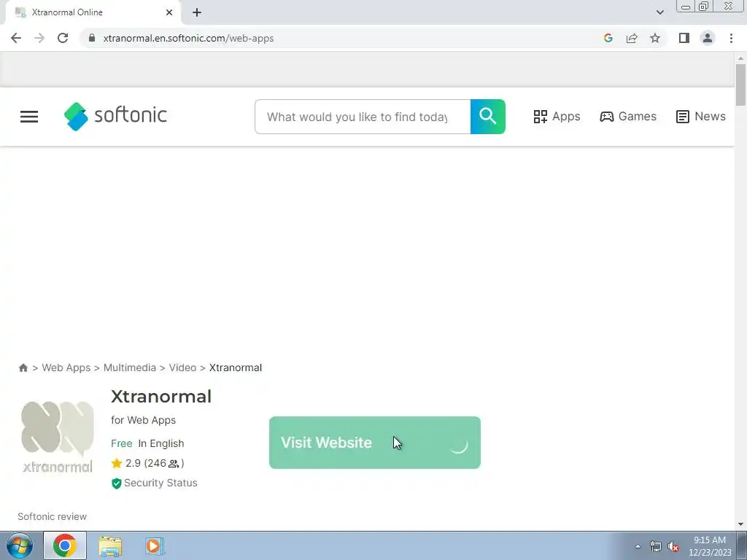The height and width of the screenshot is (560, 747).
Task: Open Windows Media Player from taskbar
Action: (x=155, y=545)
